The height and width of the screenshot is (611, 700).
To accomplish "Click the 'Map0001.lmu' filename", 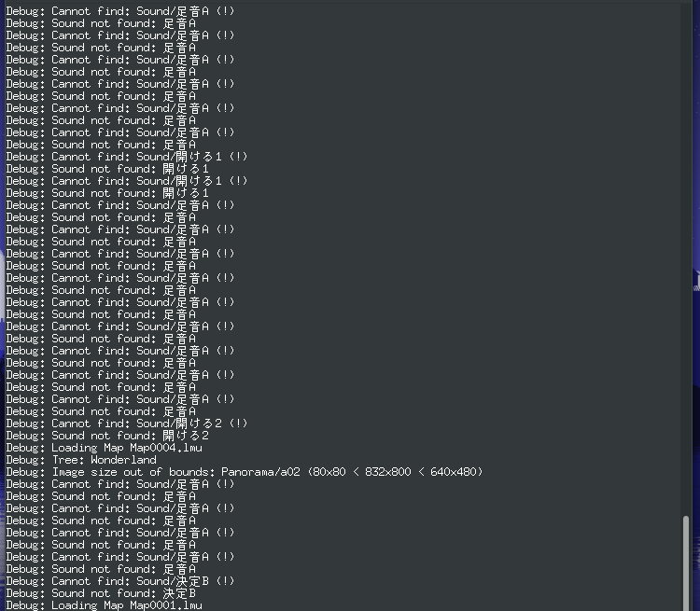I will [166, 605].
